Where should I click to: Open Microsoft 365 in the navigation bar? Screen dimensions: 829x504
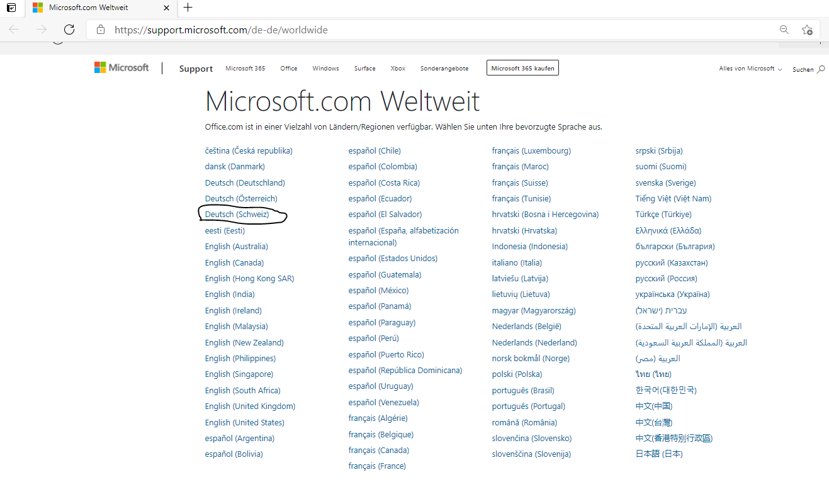click(x=245, y=69)
